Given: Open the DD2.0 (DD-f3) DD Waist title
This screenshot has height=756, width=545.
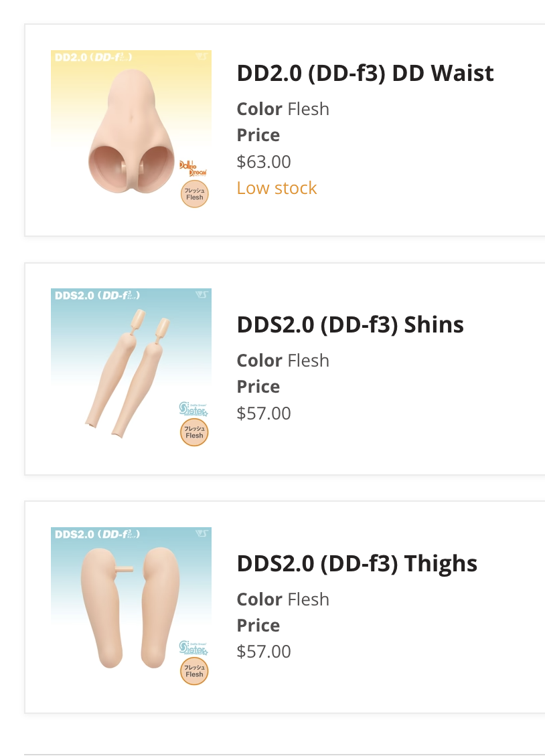Looking at the screenshot, I should (x=365, y=73).
